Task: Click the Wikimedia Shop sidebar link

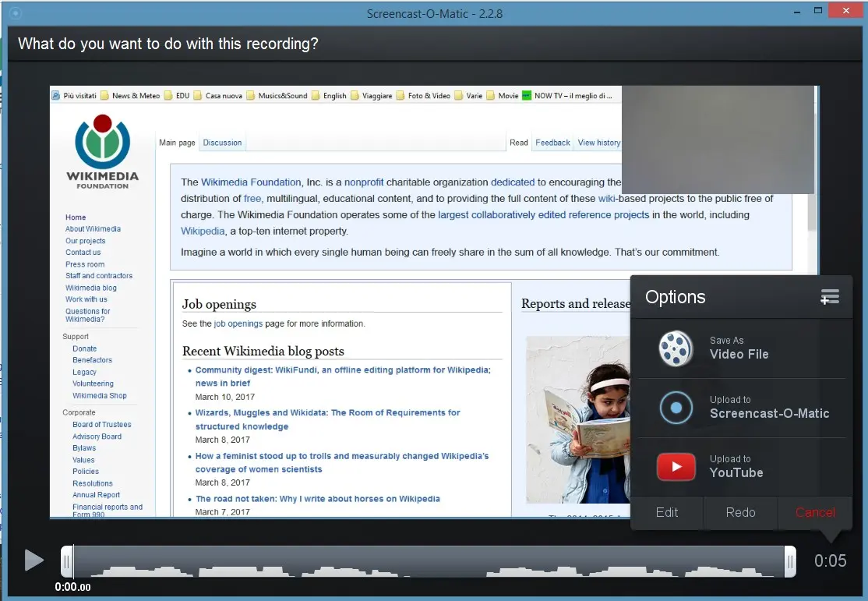Action: (100, 395)
